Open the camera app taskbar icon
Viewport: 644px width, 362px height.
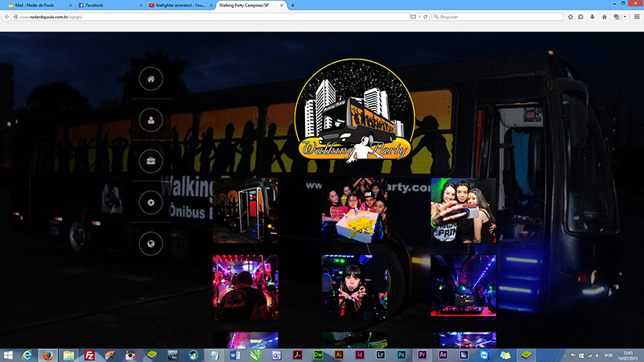pos(130,355)
